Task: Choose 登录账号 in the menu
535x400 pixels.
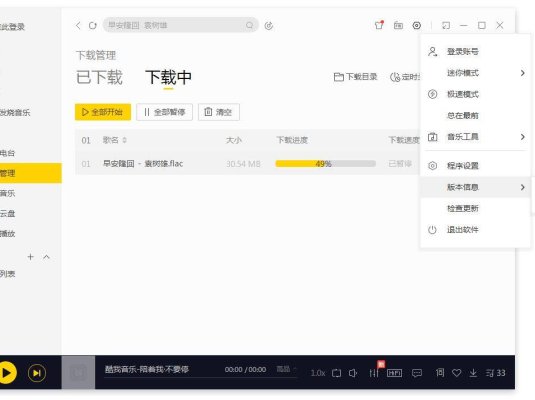Action: (x=463, y=52)
